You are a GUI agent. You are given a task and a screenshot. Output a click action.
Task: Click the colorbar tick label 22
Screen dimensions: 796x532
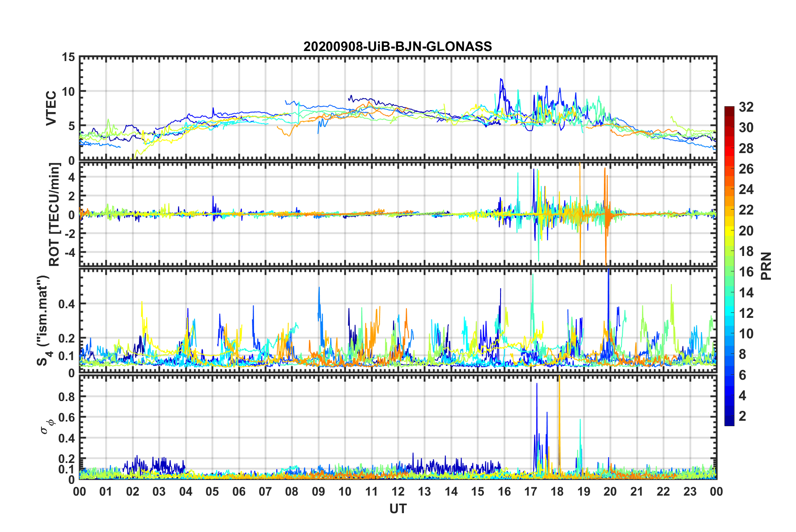coord(746,210)
